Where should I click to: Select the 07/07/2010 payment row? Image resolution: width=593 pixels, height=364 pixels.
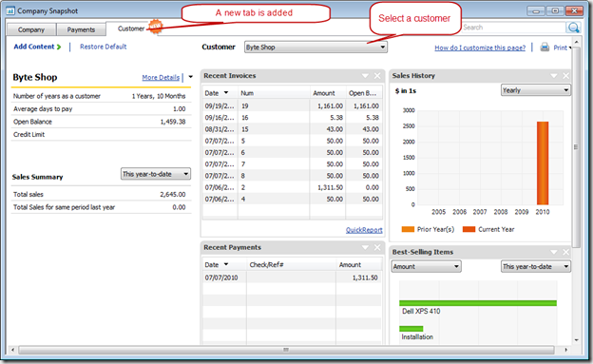point(292,278)
